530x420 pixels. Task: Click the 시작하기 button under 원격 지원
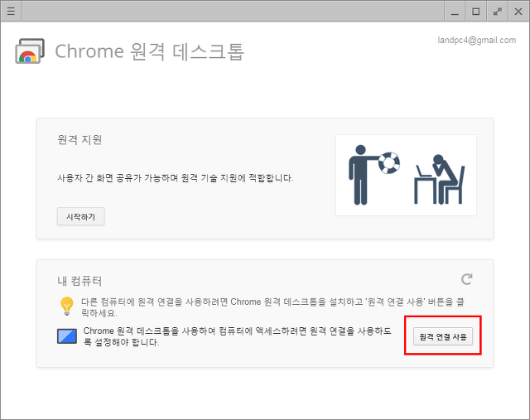81,216
